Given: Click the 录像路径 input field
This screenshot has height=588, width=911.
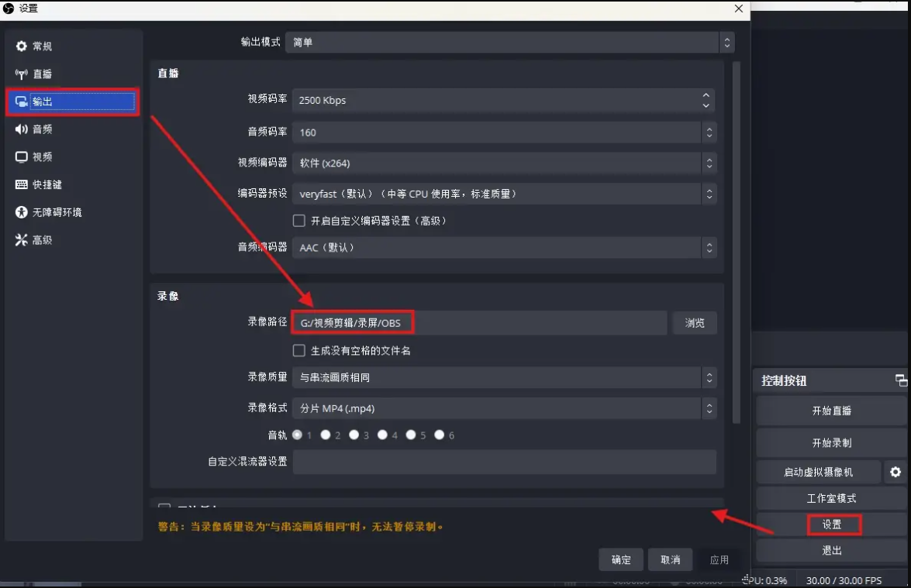Looking at the screenshot, I should [x=479, y=323].
